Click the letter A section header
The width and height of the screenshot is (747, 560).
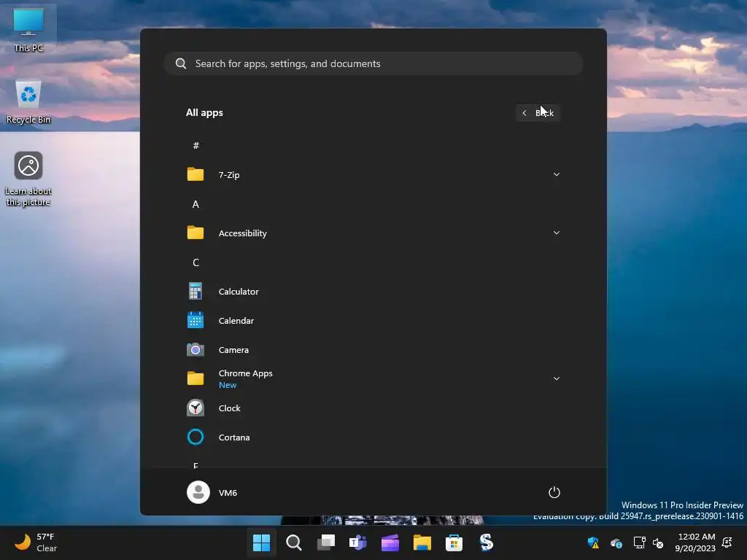[196, 204]
